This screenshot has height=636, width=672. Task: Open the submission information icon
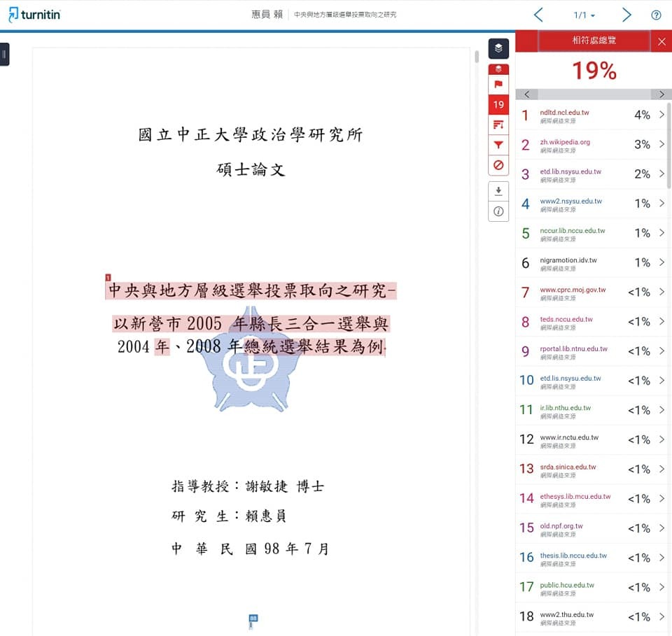point(498,211)
